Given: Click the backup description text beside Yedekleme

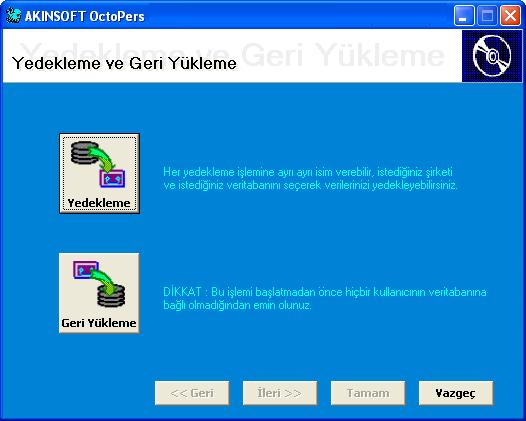Looking at the screenshot, I should click(310, 178).
